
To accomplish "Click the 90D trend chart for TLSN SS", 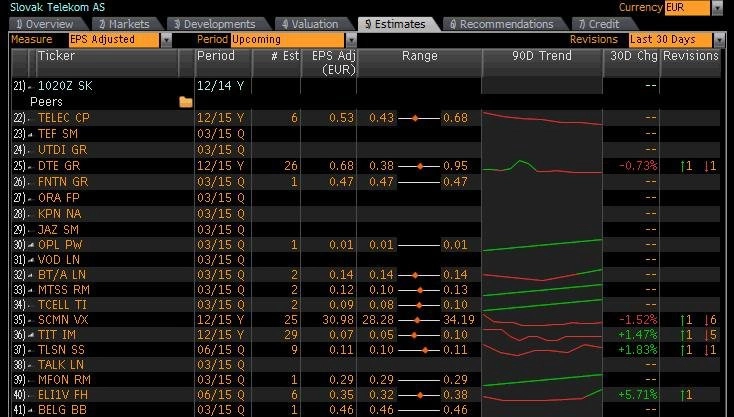I will point(542,350).
